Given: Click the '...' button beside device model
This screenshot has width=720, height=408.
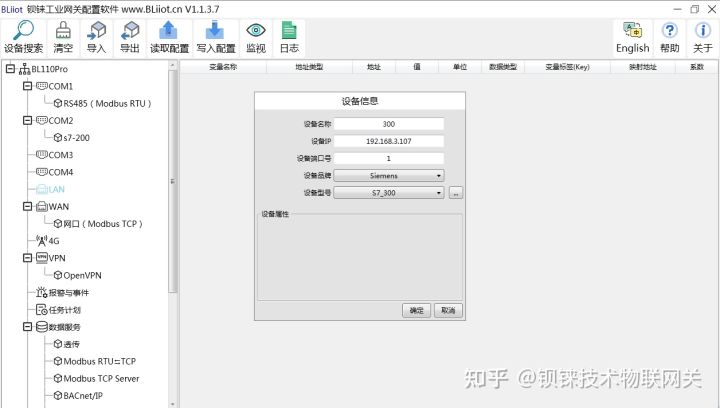Looking at the screenshot, I should pyautogui.click(x=456, y=193).
